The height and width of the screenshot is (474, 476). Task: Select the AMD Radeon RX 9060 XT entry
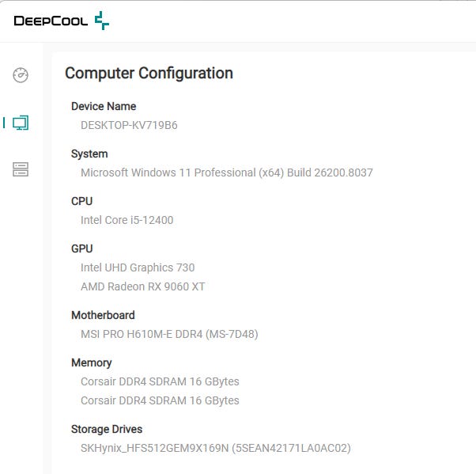pyautogui.click(x=142, y=286)
